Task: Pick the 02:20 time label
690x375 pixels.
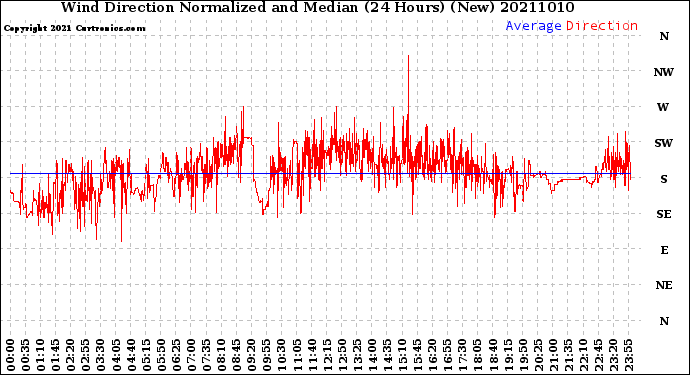Action: 71,355
